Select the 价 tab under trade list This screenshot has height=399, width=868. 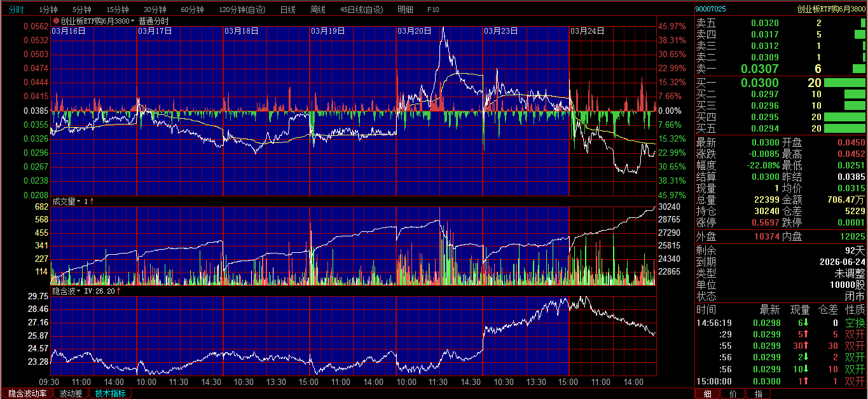(733, 394)
